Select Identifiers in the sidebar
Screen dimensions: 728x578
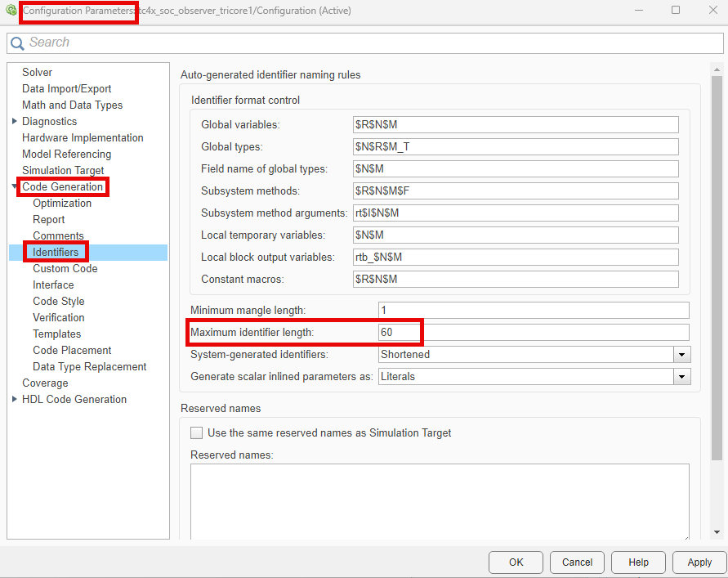point(55,252)
